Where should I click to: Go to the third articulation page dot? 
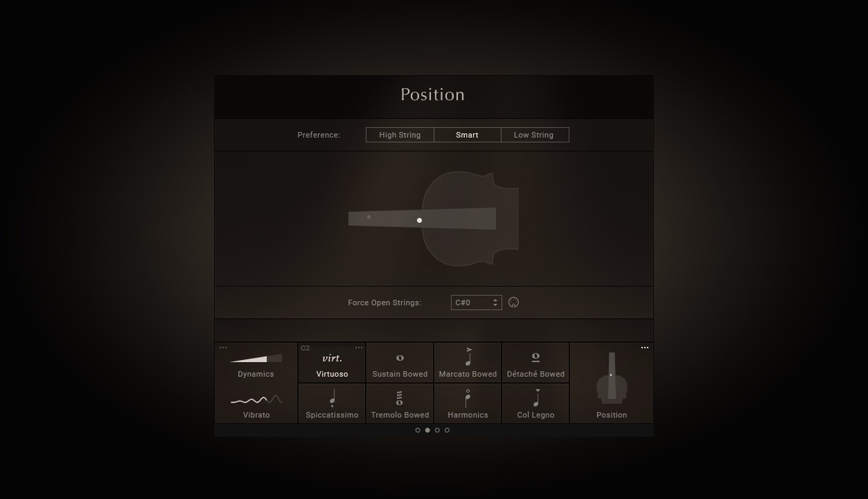click(437, 430)
